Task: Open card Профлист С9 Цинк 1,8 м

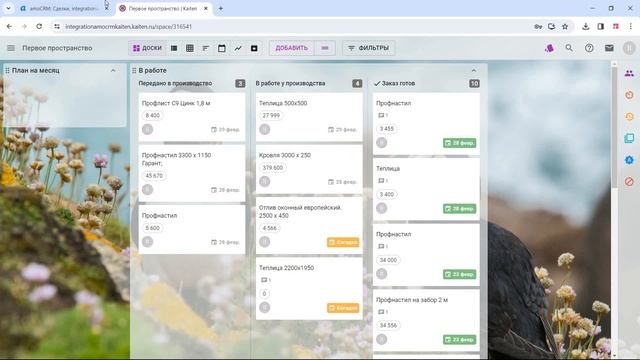Action: click(192, 117)
